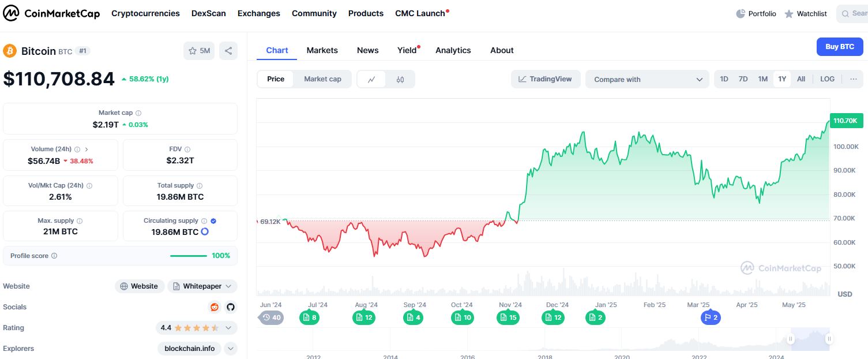Select line chart type
Screen dimensions: 868x359
tap(372, 80)
